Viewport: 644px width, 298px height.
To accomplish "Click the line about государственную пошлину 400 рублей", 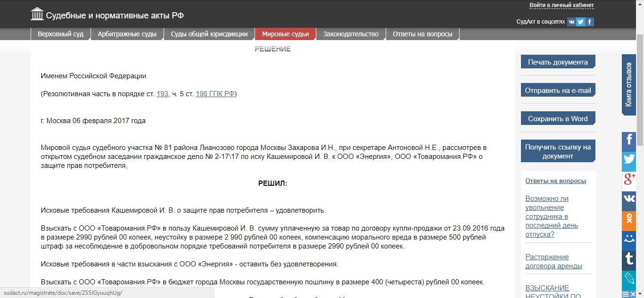I will (x=263, y=282).
